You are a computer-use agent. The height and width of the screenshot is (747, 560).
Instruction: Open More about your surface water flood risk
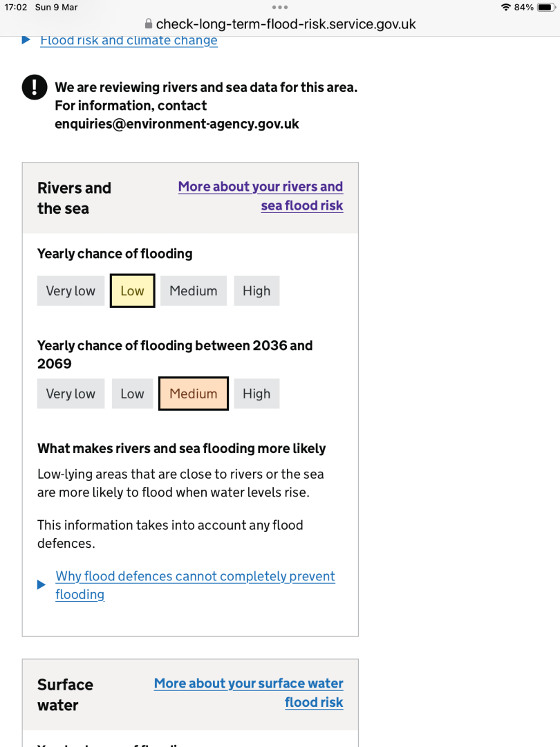(x=248, y=692)
